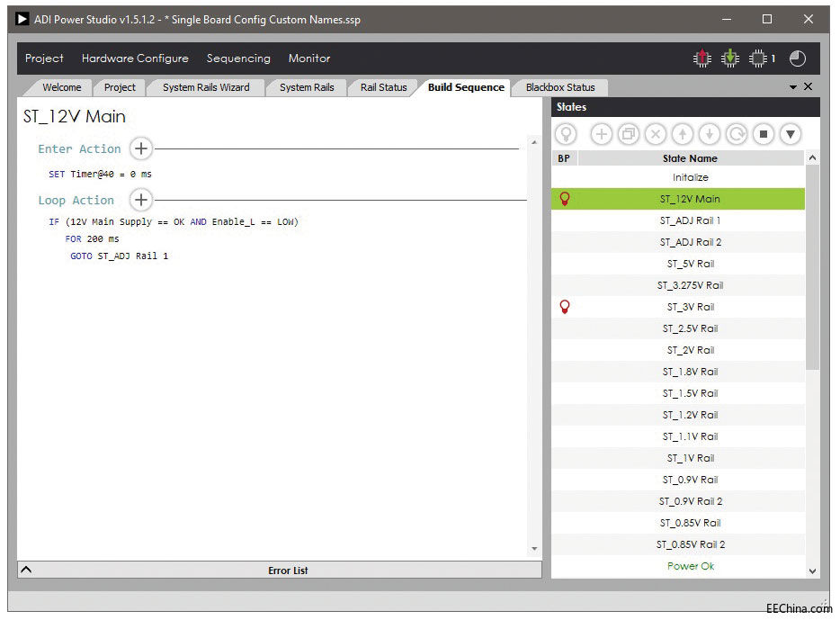This screenshot has height=620, width=840.
Task: Select the ST_12V Main state row
Action: tap(678, 199)
